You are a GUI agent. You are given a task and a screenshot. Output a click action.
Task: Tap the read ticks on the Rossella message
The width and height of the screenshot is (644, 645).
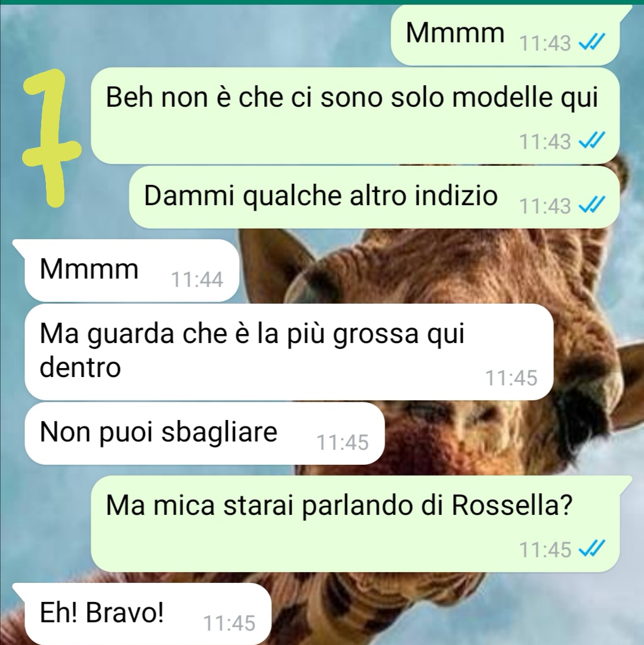click(x=592, y=549)
